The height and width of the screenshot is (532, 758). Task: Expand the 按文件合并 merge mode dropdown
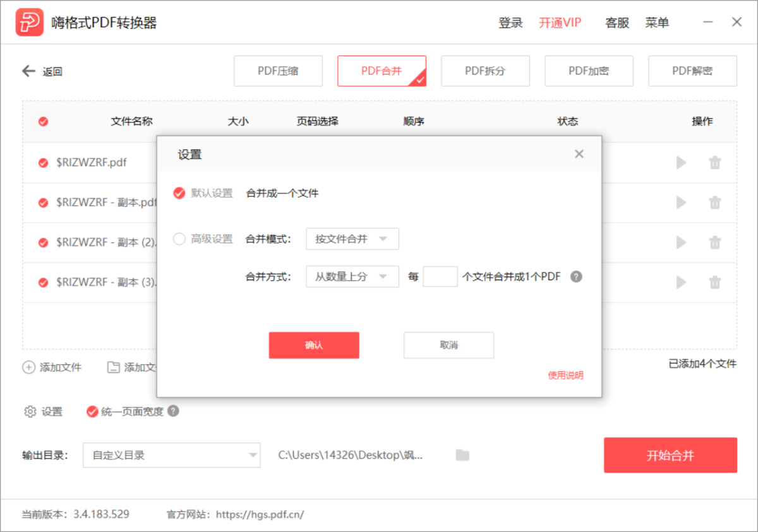(352, 239)
